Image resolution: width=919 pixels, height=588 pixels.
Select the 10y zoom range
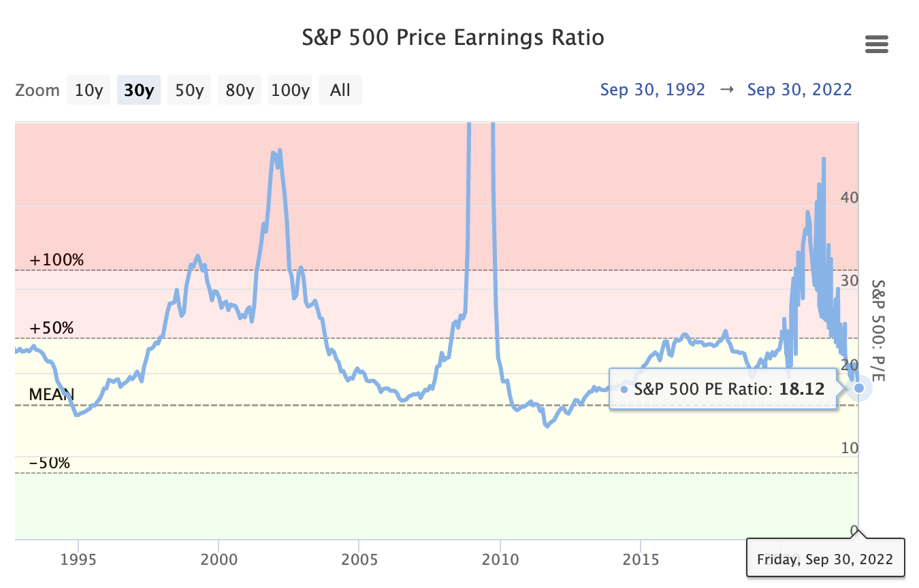click(89, 90)
